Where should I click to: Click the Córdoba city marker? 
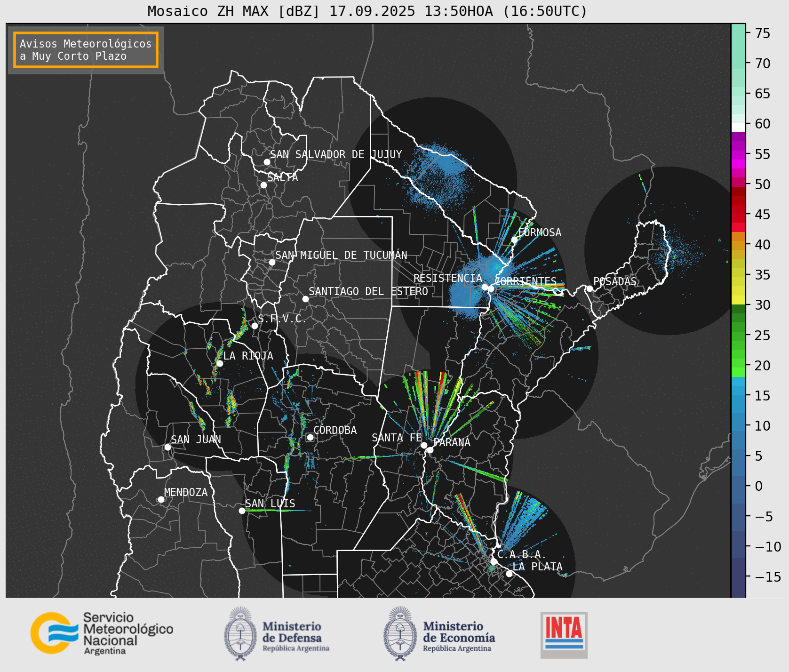[310, 437]
